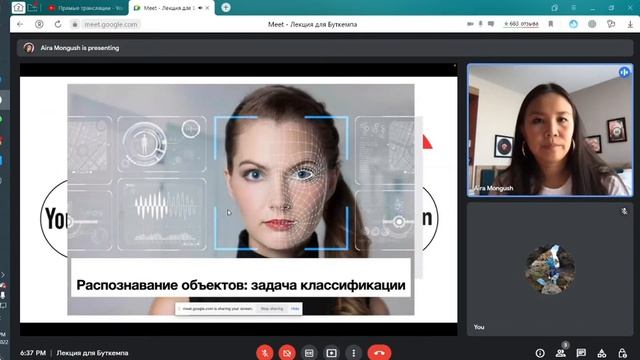Image resolution: width=640 pixels, height=360 pixels.
Task: Open the tab overview icon in title bar
Action: tap(554, 7)
